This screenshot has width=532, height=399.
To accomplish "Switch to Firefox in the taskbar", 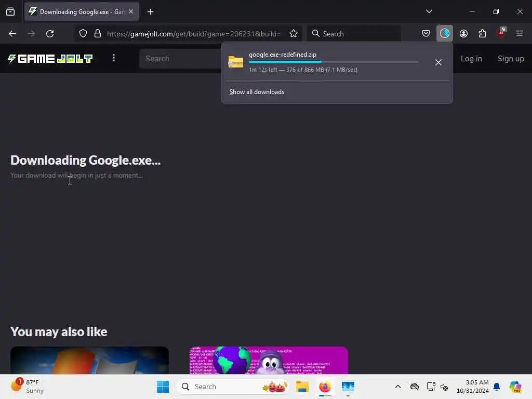I will tap(325, 387).
